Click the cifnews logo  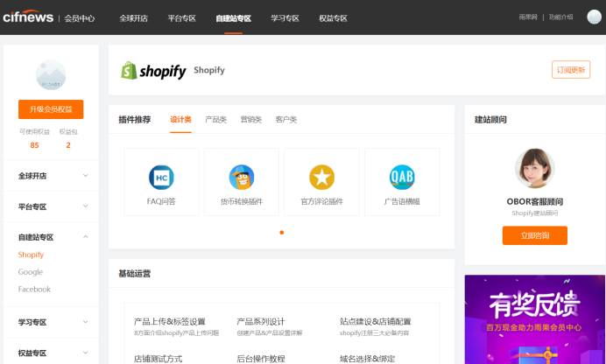(28, 17)
